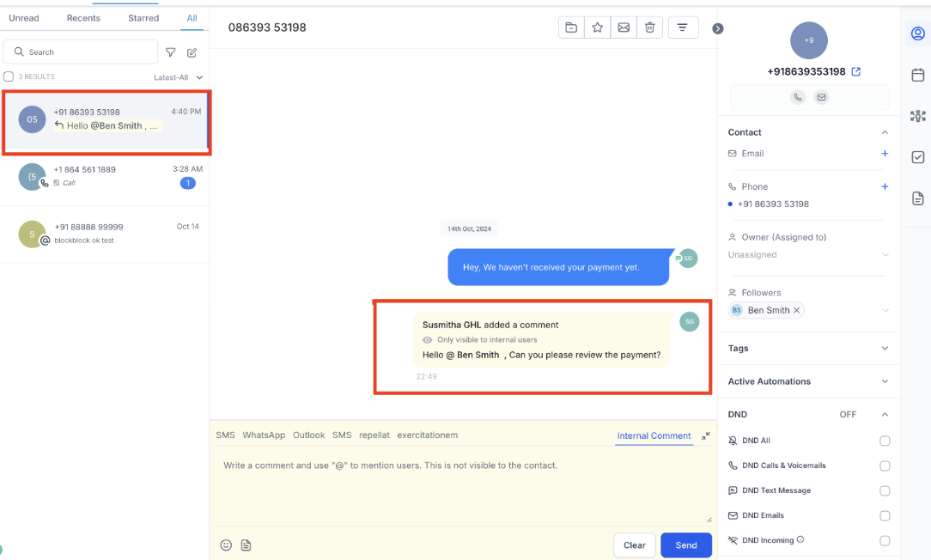Tick the DND Emails checkbox
The image size is (931, 560).
click(x=885, y=516)
